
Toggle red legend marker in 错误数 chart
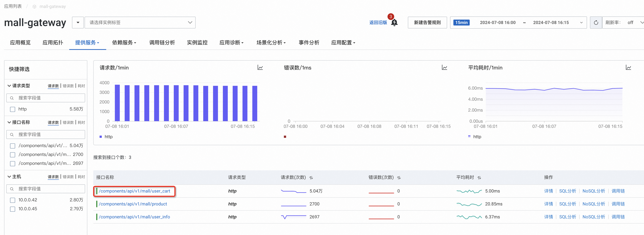[285, 137]
